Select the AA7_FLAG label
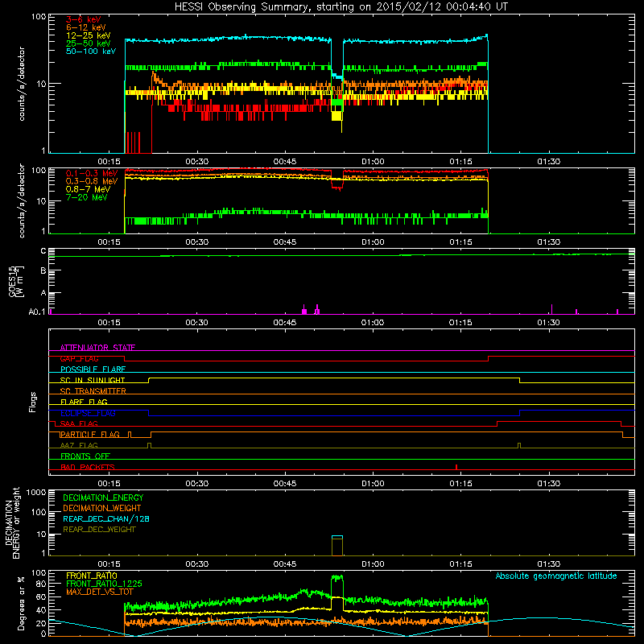Screen dimensions: 644x644 tap(79, 445)
